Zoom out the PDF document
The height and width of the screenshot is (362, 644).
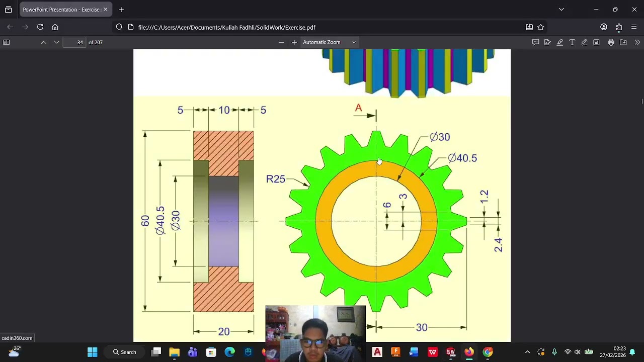(x=281, y=42)
